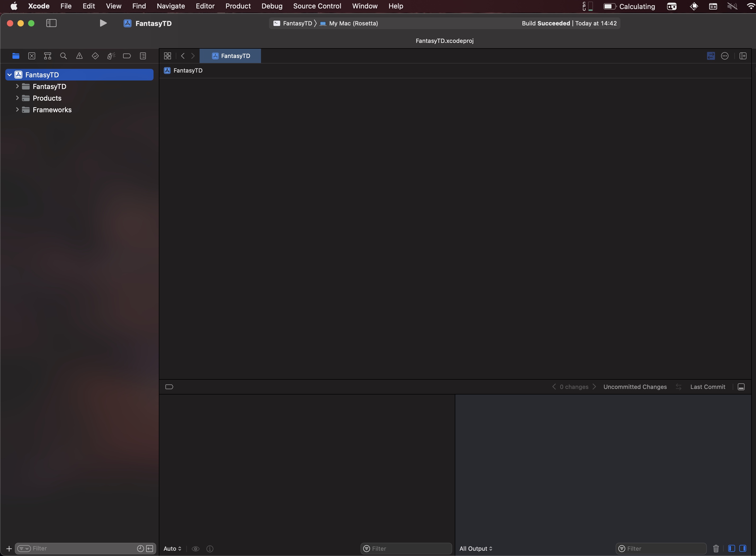This screenshot has width=756, height=556.
Task: Hide the debug area panel
Action: click(x=741, y=387)
